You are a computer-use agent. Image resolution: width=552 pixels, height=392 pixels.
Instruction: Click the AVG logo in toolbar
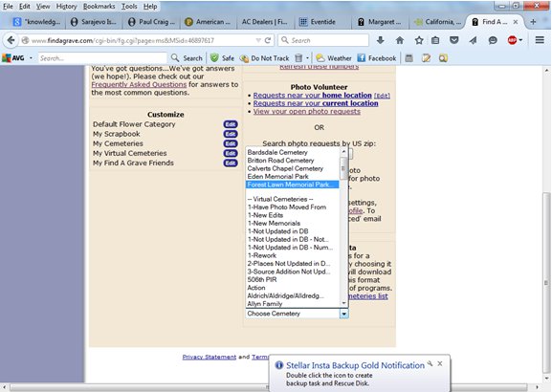coord(13,58)
